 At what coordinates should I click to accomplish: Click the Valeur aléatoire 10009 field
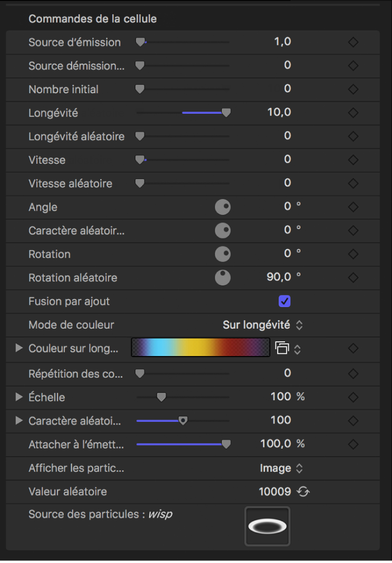(x=275, y=492)
